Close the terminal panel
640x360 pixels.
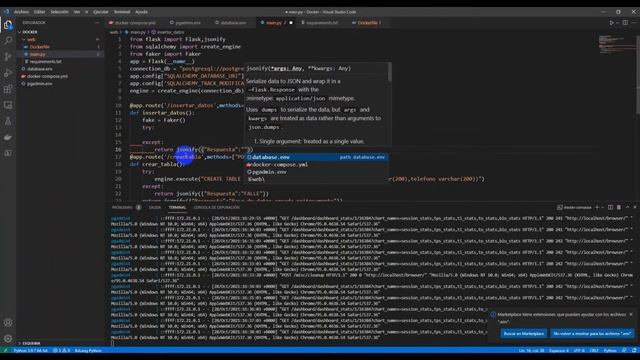click(635, 207)
